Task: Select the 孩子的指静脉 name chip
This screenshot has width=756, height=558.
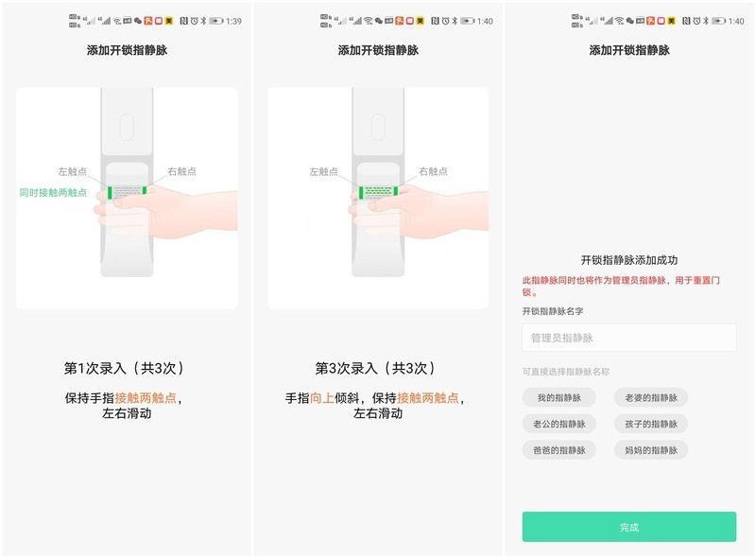Action: pyautogui.click(x=652, y=425)
